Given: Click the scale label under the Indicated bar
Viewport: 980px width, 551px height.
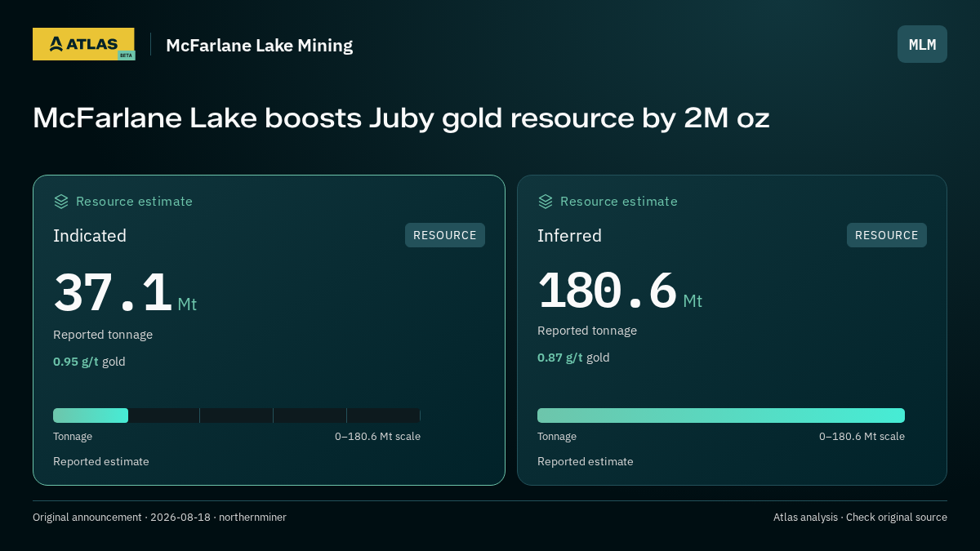Looking at the screenshot, I should 377,437.
